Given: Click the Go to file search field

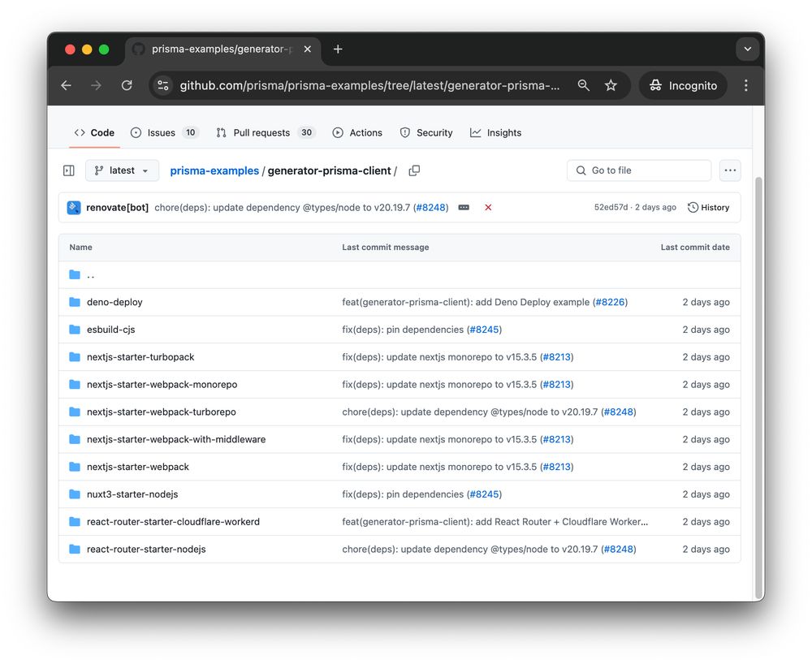Looking at the screenshot, I should 639,170.
